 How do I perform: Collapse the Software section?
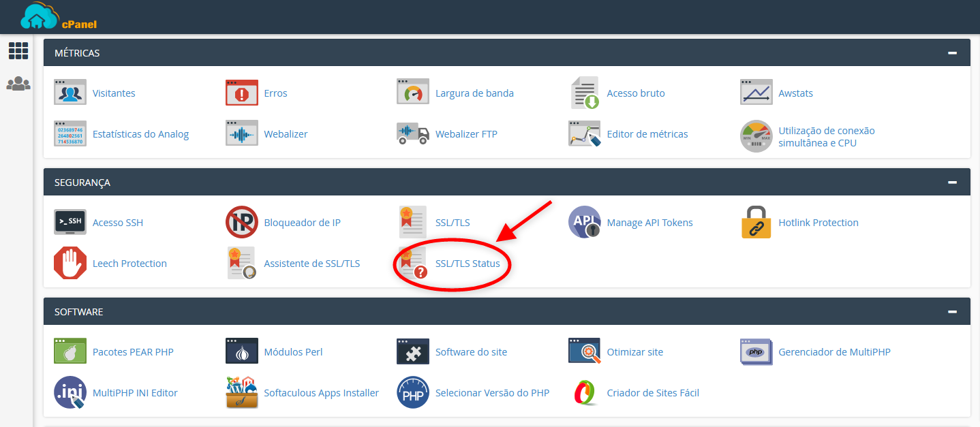click(x=952, y=312)
